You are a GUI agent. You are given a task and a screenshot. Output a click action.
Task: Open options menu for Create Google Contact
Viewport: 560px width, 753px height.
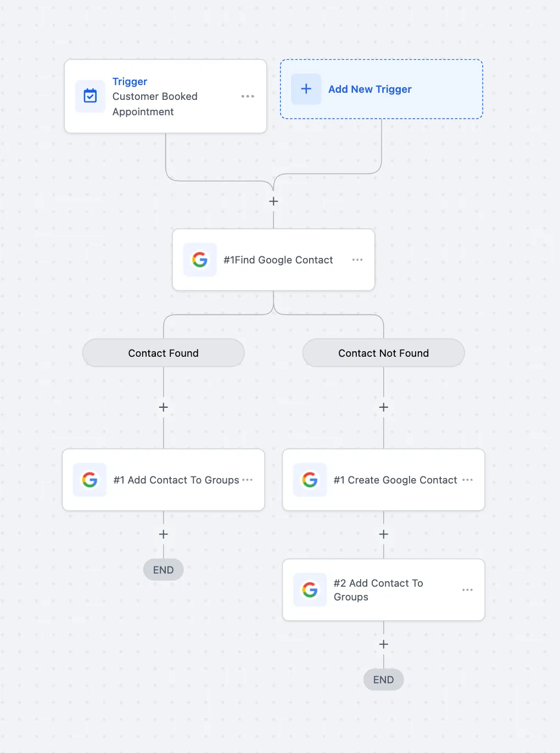click(x=468, y=480)
